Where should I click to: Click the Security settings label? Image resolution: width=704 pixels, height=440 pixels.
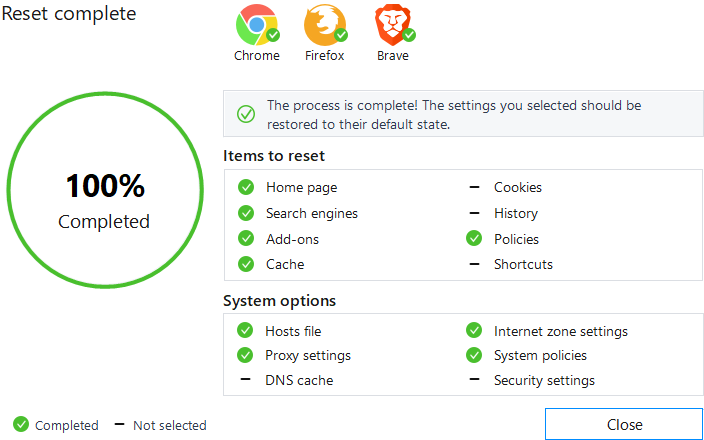coord(544,380)
